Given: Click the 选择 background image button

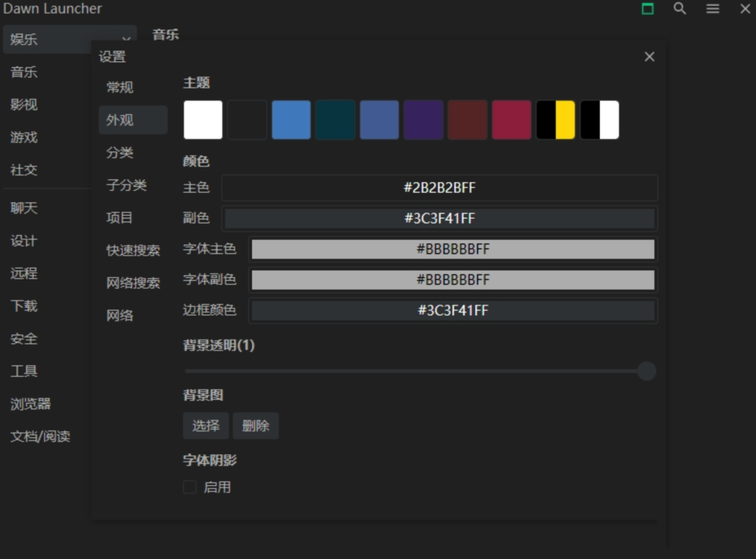Looking at the screenshot, I should click(x=206, y=426).
